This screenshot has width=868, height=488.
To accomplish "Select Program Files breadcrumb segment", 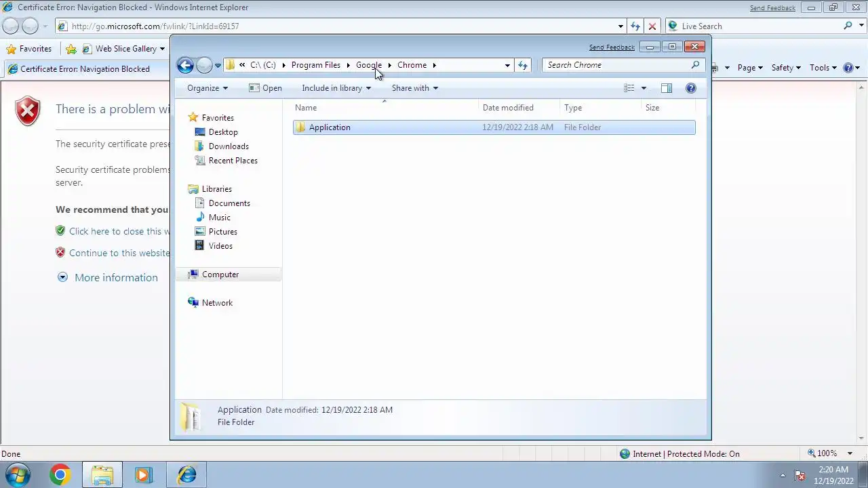I will 315,65.
